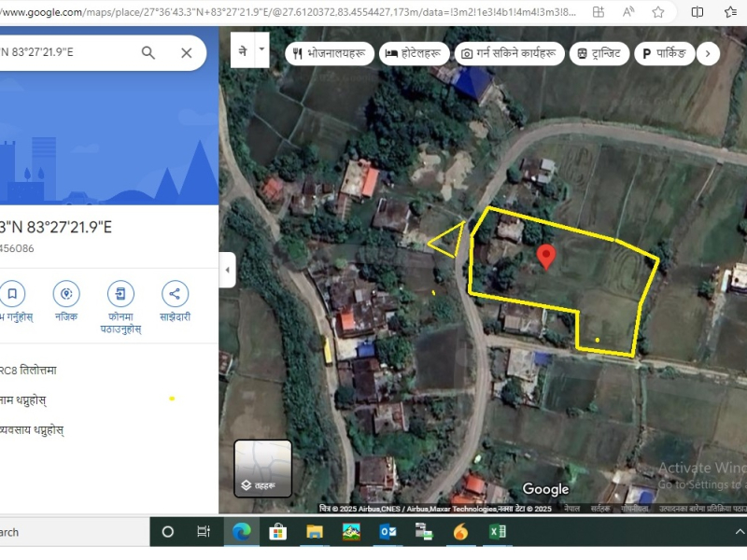
Task: Click the red location pin on map
Action: (546, 257)
